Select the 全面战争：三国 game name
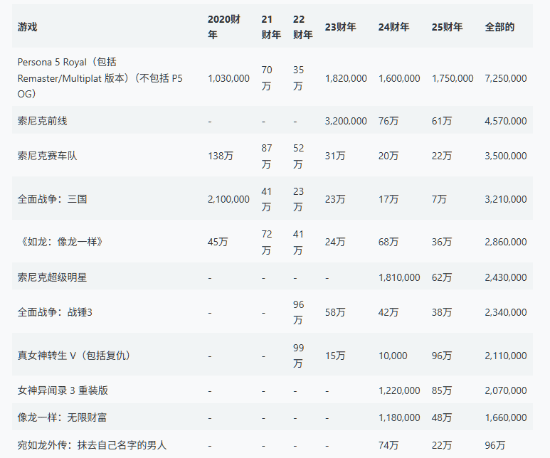Screen dimensions: 550x458 click(x=52, y=199)
